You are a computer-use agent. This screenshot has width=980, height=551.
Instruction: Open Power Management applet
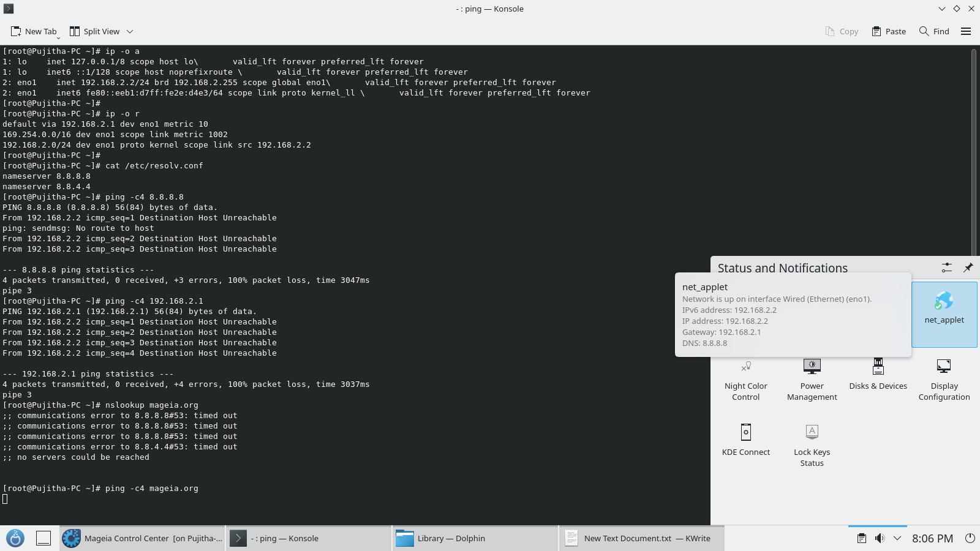coord(812,380)
